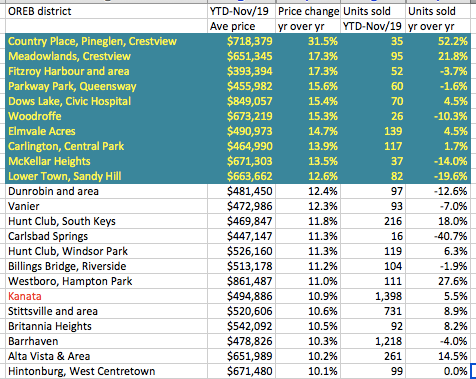Select Kanata red text cell
This screenshot has height=379, width=476.
tap(106, 296)
